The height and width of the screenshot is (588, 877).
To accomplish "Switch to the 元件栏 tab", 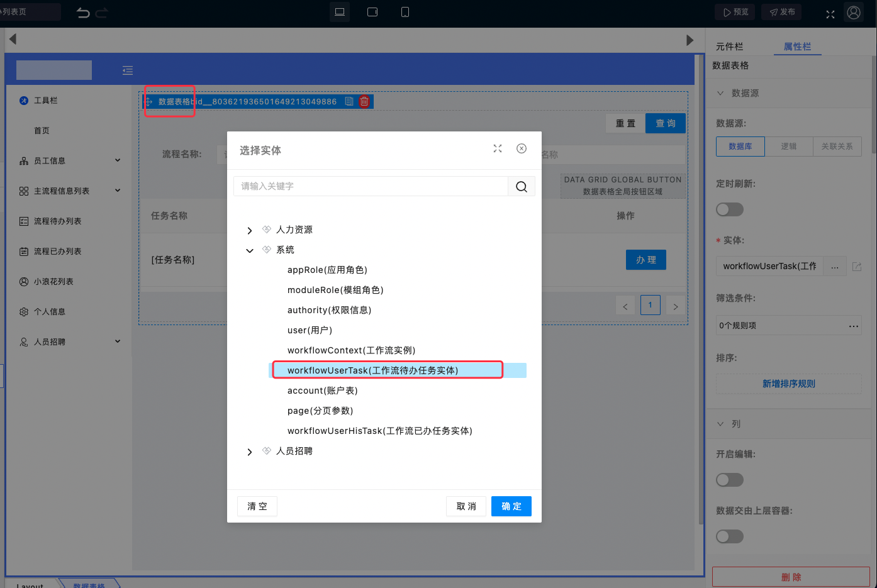I will click(x=730, y=47).
